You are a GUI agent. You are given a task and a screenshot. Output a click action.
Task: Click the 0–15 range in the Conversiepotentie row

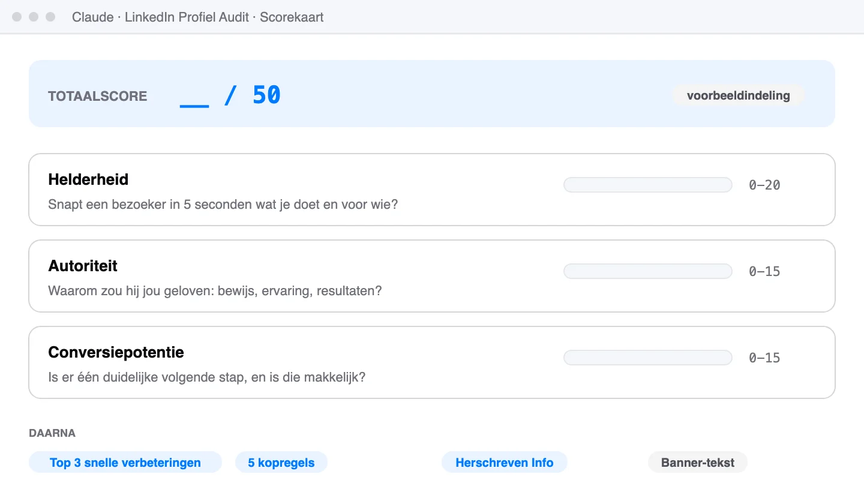764,358
